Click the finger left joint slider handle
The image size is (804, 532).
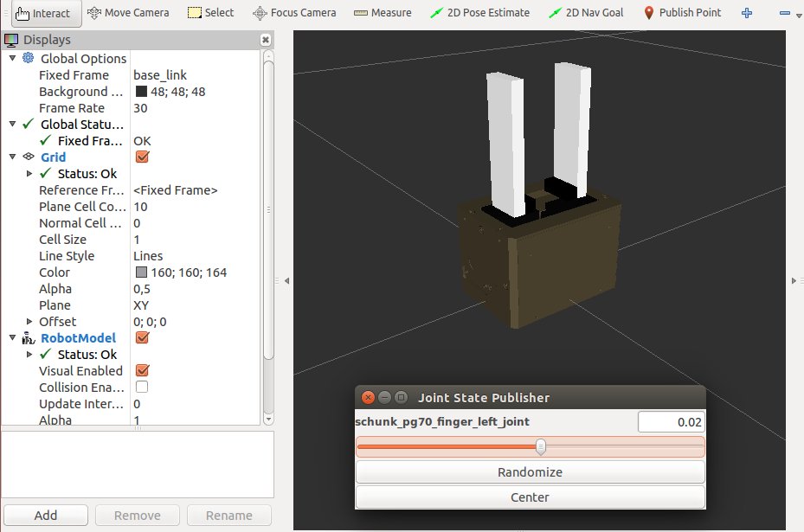(x=541, y=446)
